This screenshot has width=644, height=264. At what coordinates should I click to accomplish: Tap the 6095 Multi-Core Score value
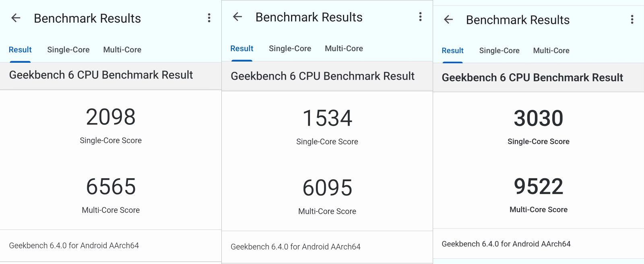tap(327, 188)
